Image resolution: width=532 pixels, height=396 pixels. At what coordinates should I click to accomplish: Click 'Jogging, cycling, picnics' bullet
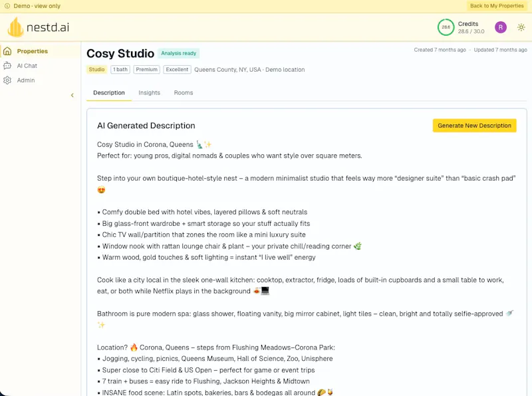(215, 359)
